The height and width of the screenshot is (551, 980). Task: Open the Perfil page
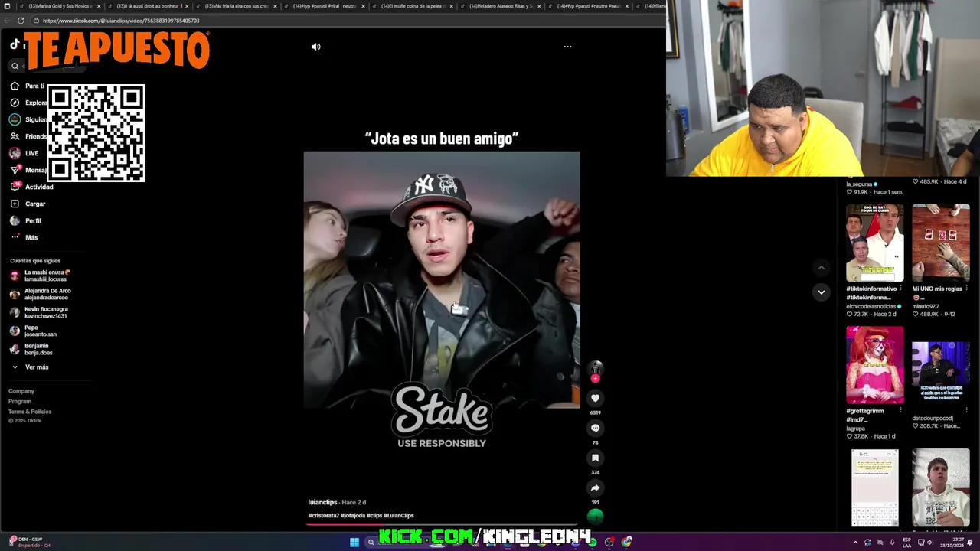tap(27, 220)
